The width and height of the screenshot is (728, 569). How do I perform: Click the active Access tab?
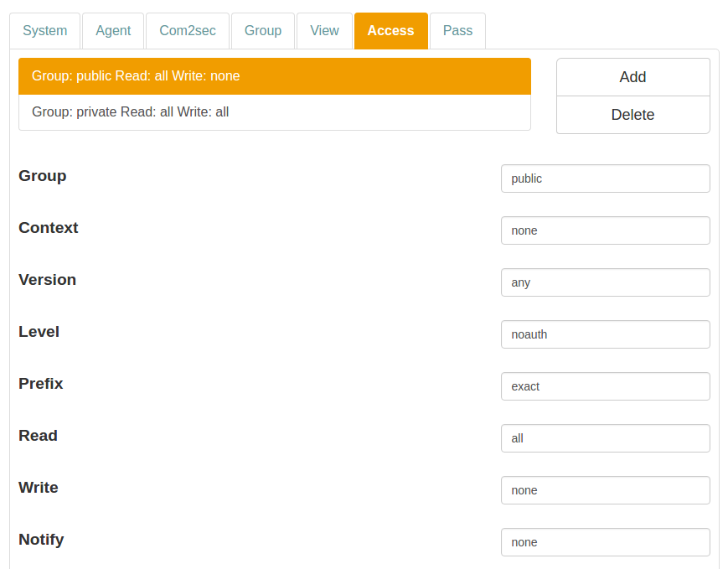tap(390, 31)
